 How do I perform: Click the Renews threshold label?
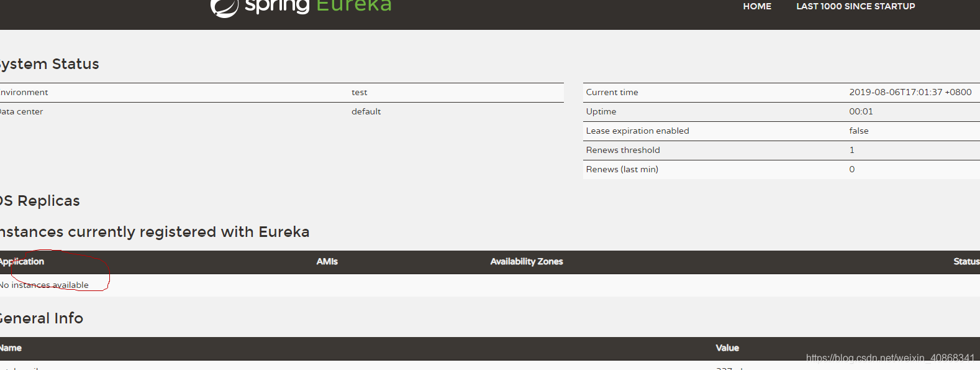(622, 150)
